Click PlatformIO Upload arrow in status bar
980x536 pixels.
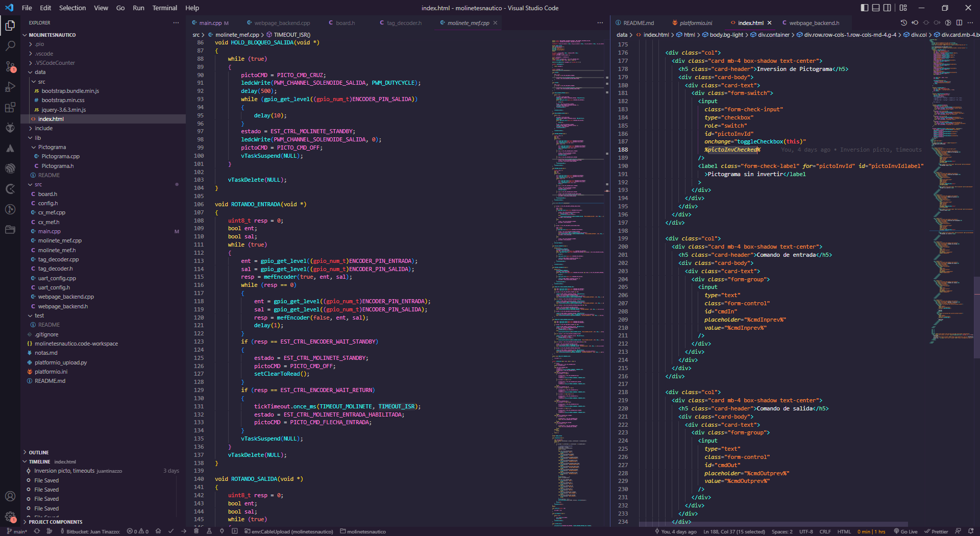[184, 531]
